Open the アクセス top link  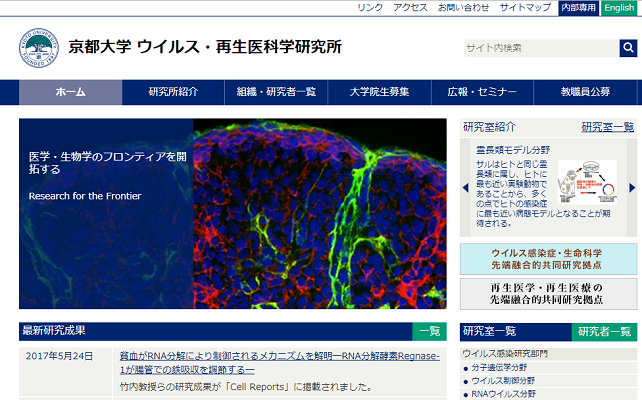(x=410, y=7)
